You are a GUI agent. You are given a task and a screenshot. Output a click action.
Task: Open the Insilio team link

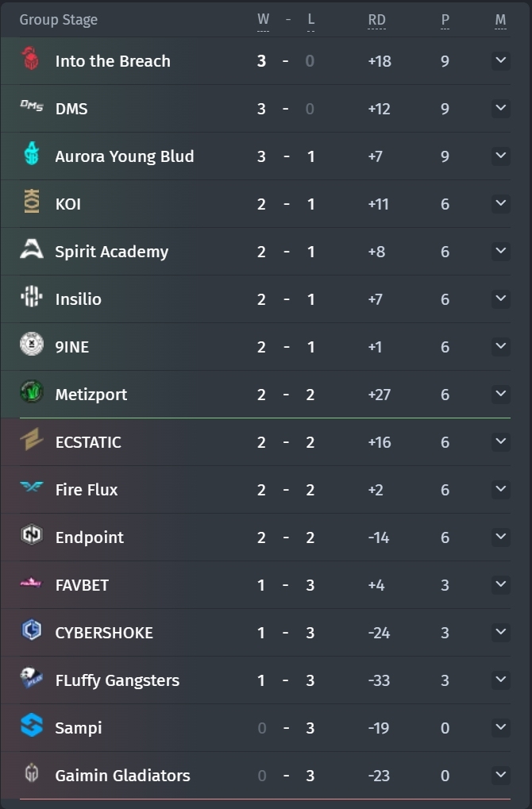pos(79,299)
